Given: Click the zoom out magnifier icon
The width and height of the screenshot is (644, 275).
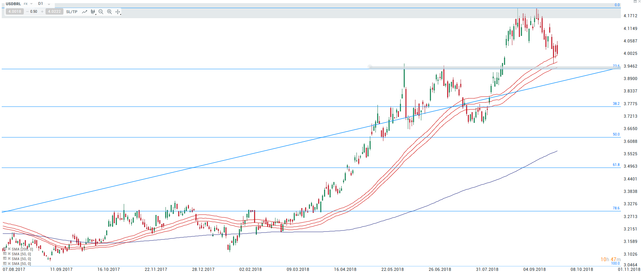Looking at the screenshot, I should (x=101, y=12).
